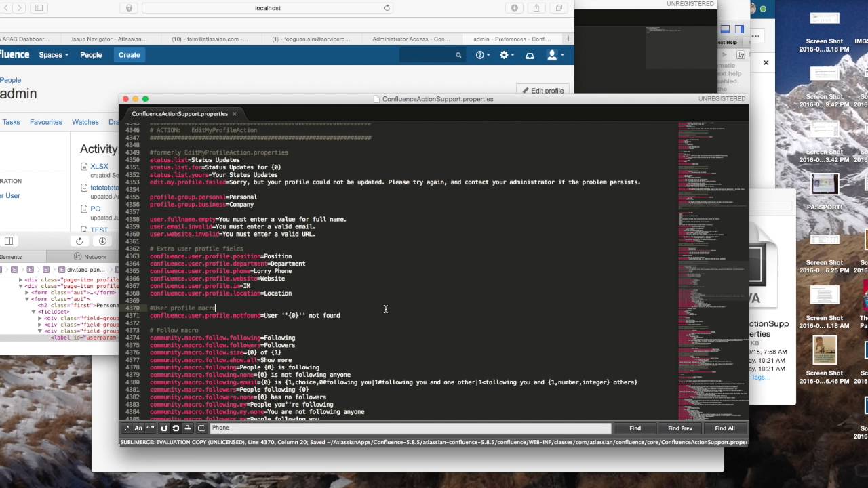This screenshot has height=488, width=868.
Task: Toggle case sensitive search (Aa) option
Action: [138, 428]
